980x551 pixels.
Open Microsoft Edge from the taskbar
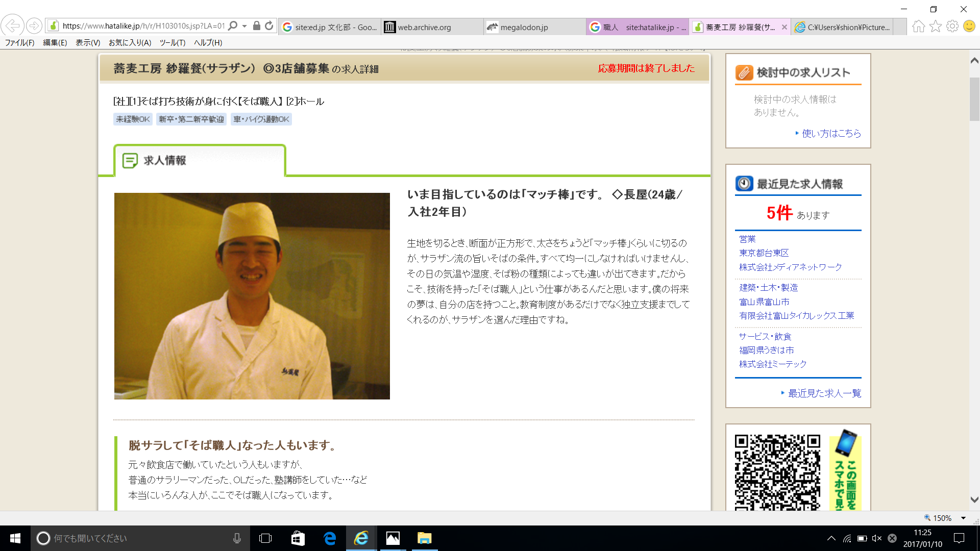[x=330, y=538]
